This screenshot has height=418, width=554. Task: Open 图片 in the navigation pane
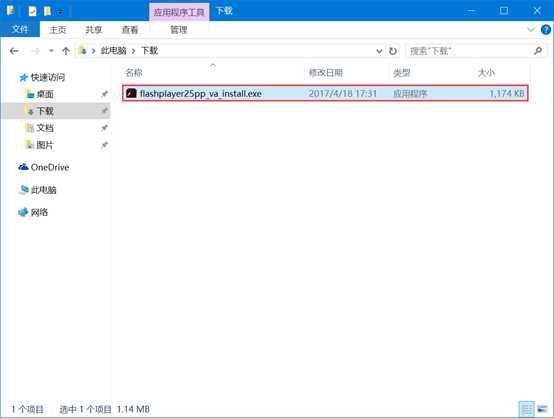click(45, 145)
